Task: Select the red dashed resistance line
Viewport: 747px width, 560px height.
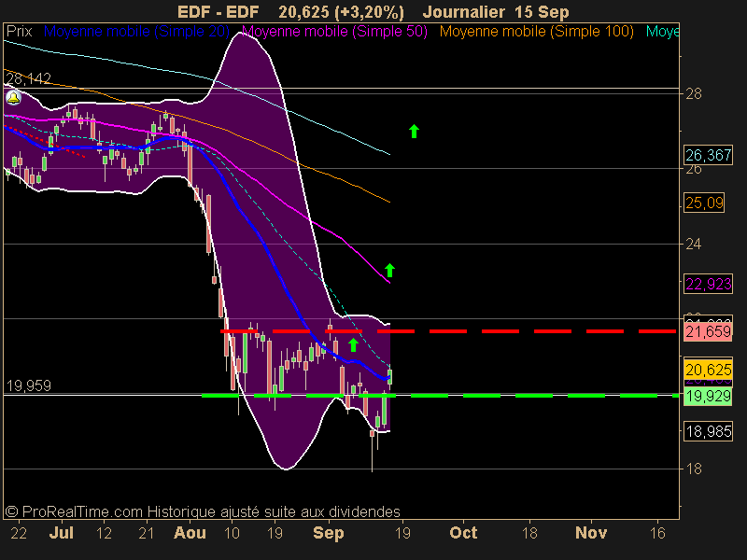Action: click(x=448, y=331)
